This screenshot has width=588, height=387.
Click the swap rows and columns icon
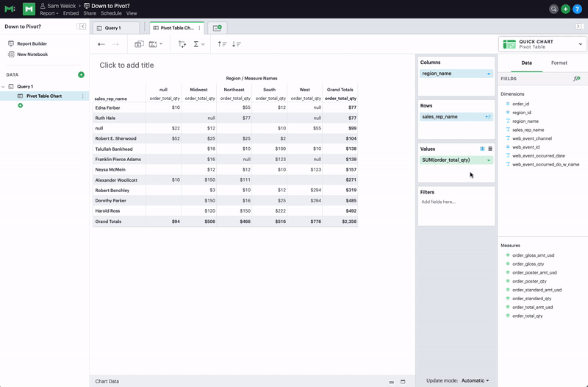coord(182,44)
